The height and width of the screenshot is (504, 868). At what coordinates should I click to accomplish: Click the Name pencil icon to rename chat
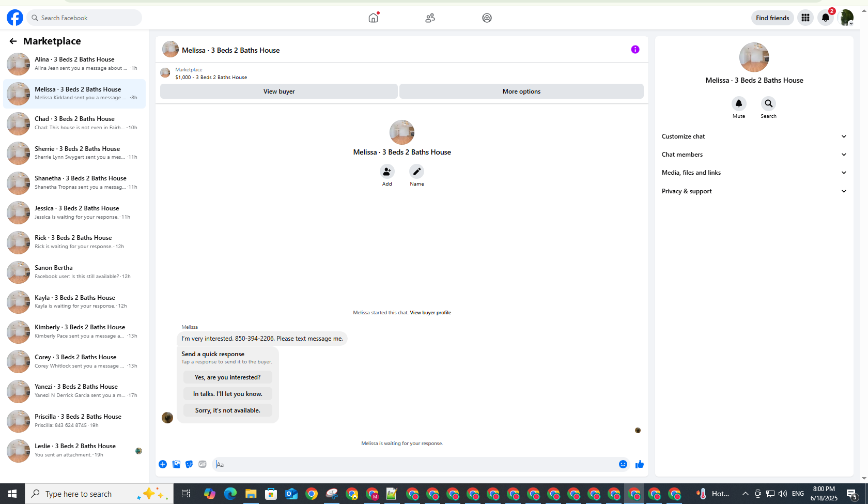point(417,172)
